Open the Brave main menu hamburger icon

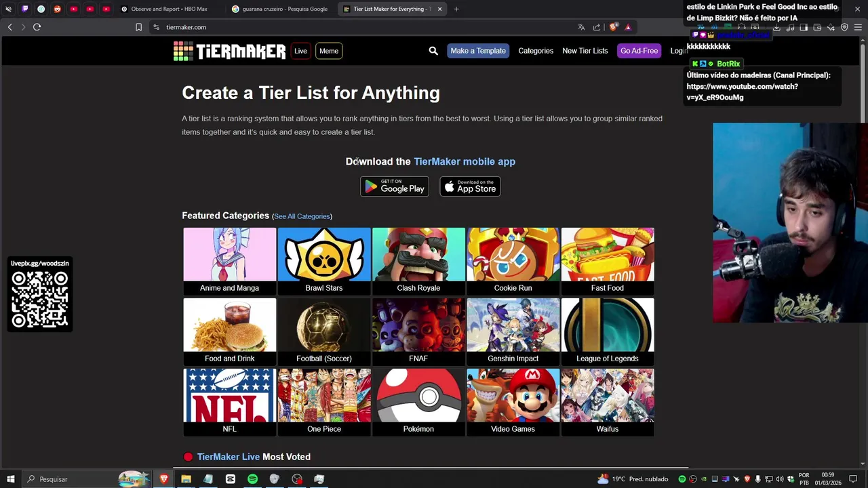(x=858, y=27)
